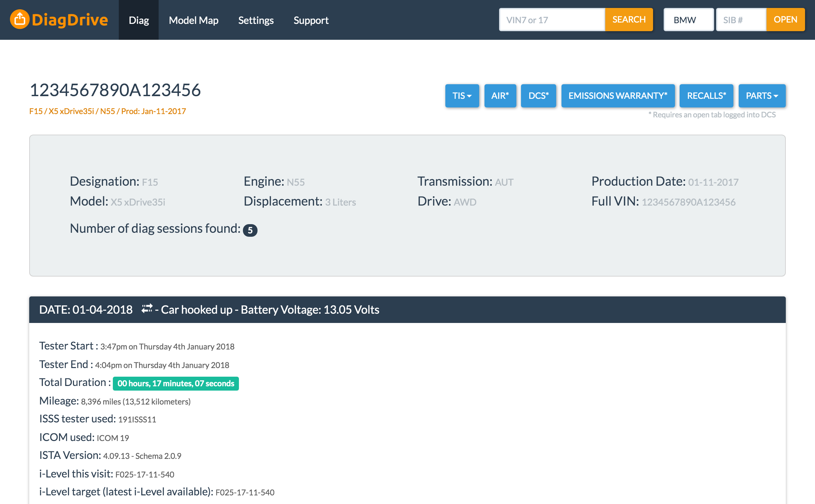Go to the Settings menu item

(x=256, y=20)
